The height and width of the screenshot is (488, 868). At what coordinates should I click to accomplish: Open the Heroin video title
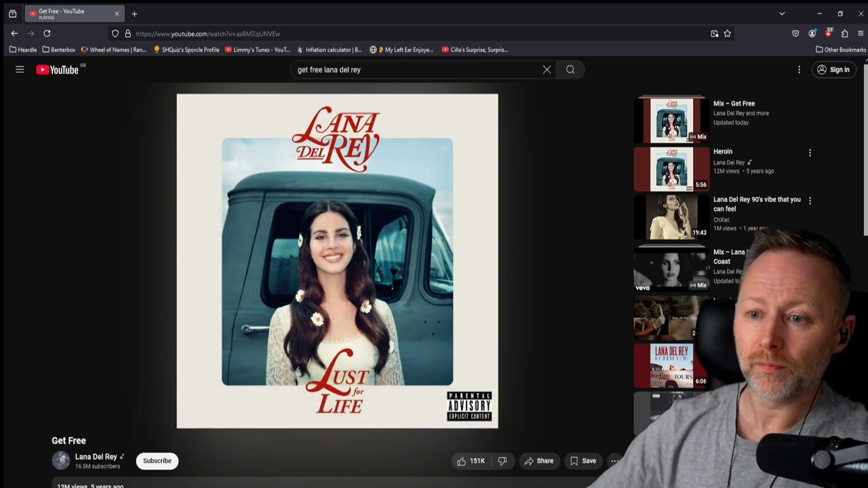pyautogui.click(x=723, y=152)
